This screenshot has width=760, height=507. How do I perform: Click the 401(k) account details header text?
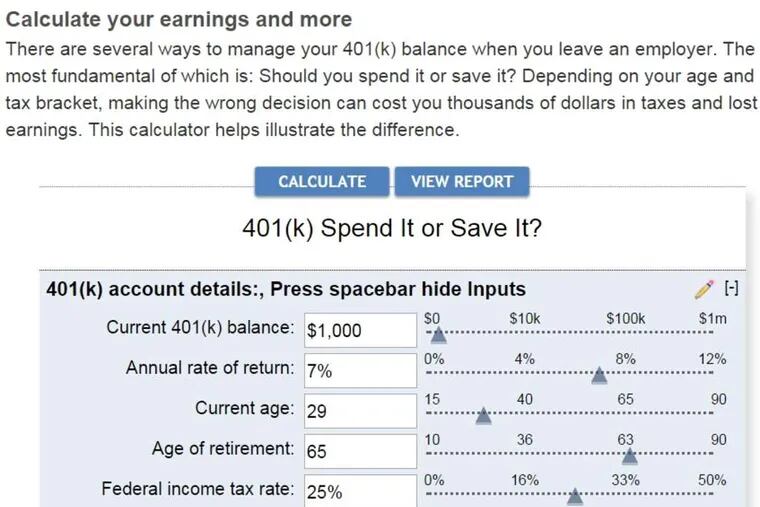(x=285, y=289)
